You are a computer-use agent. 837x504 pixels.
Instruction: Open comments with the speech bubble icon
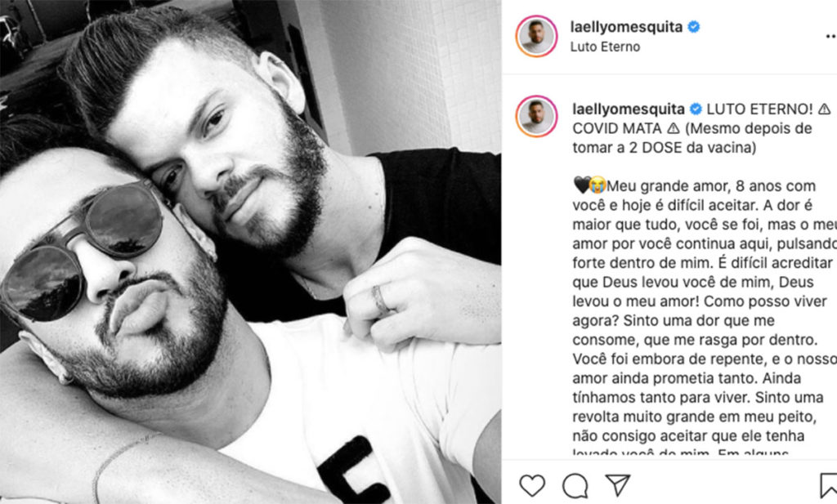pyautogui.click(x=575, y=485)
